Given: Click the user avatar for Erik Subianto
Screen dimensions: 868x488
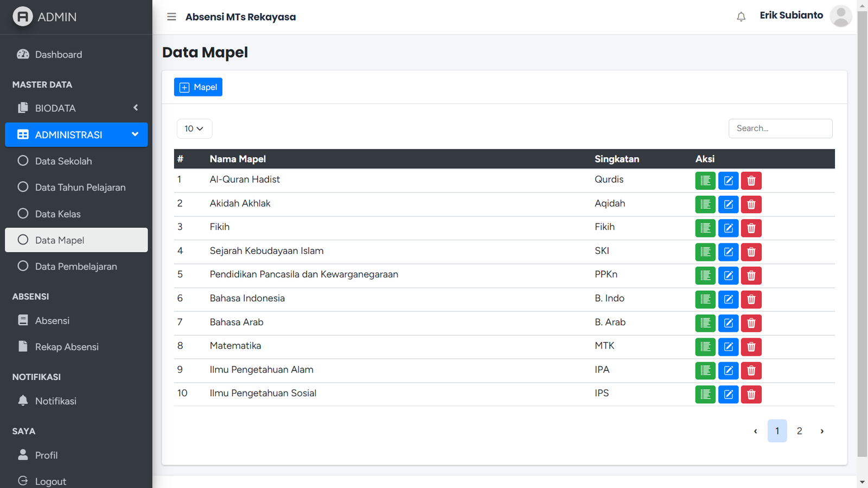Looking at the screenshot, I should point(840,16).
